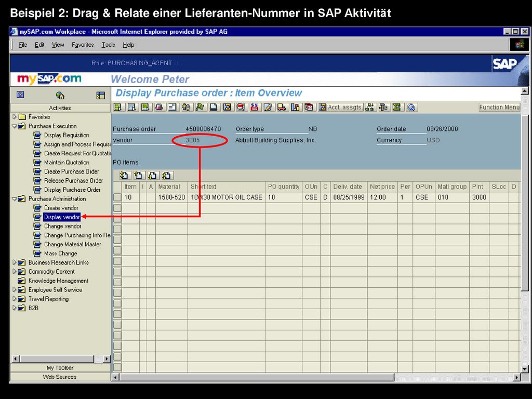This screenshot has width=532, height=399.
Task: Expand the B2B folder
Action: coord(14,308)
